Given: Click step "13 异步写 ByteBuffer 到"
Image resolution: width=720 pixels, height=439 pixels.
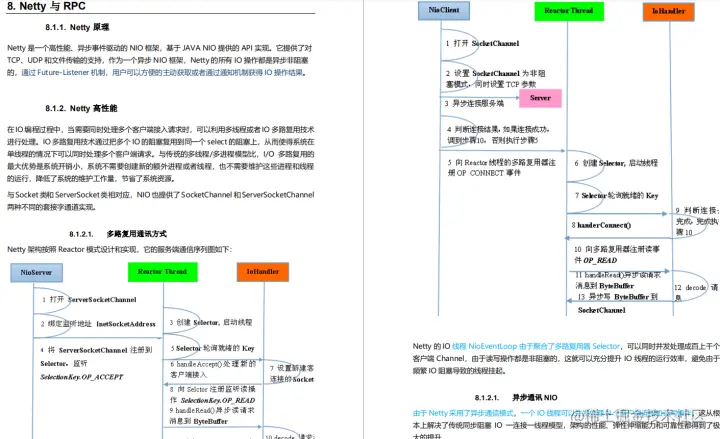Looking at the screenshot, I should [618, 297].
